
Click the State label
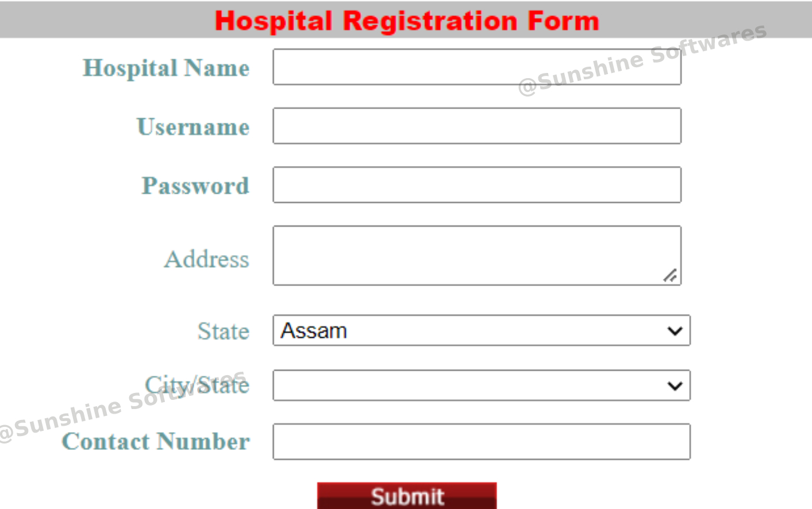click(224, 331)
